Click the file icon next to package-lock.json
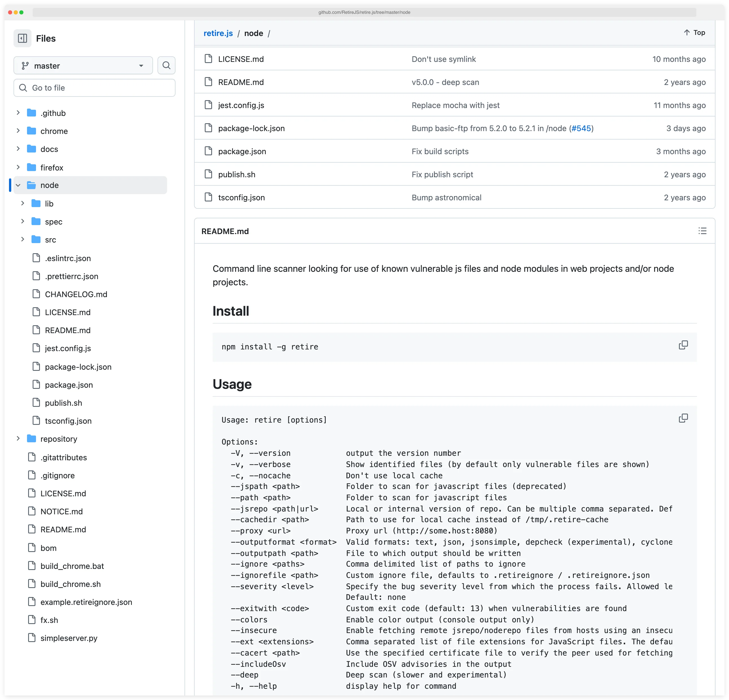Image resolution: width=729 pixels, height=700 pixels. (x=208, y=128)
